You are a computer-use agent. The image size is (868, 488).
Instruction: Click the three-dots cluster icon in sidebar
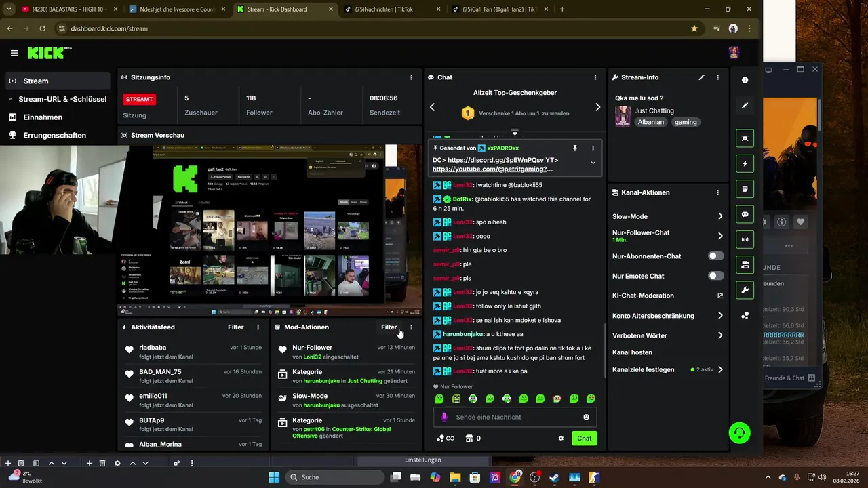point(745,315)
